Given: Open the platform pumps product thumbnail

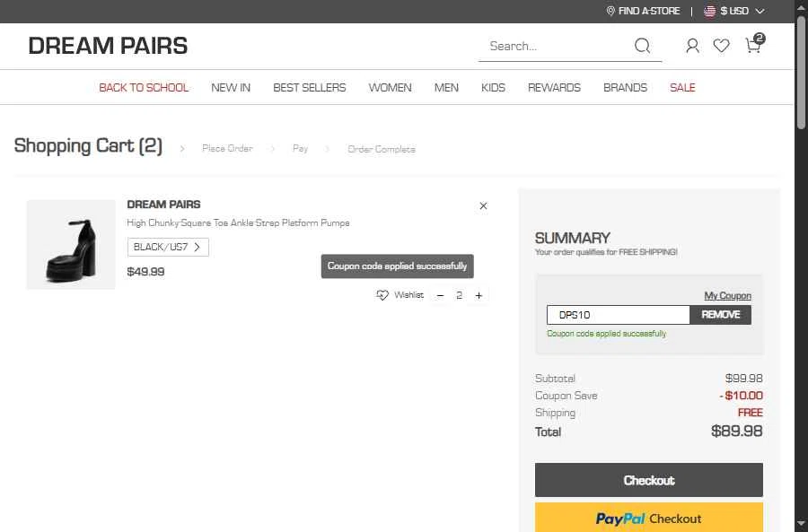Looking at the screenshot, I should point(71,245).
